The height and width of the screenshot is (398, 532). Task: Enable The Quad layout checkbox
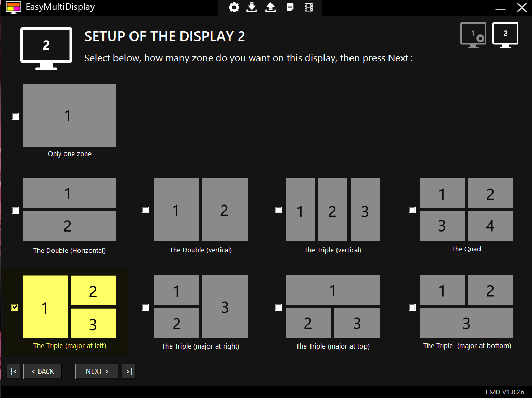pos(412,210)
